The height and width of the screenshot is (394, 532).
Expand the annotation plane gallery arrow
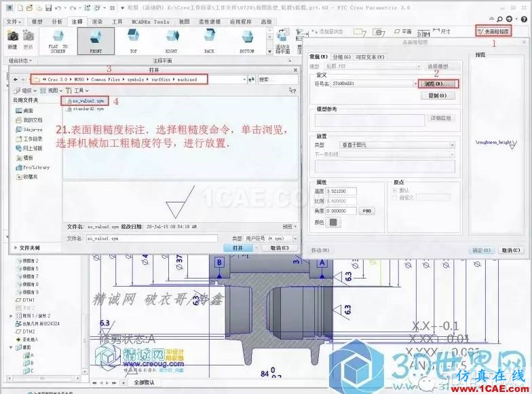tap(270, 52)
